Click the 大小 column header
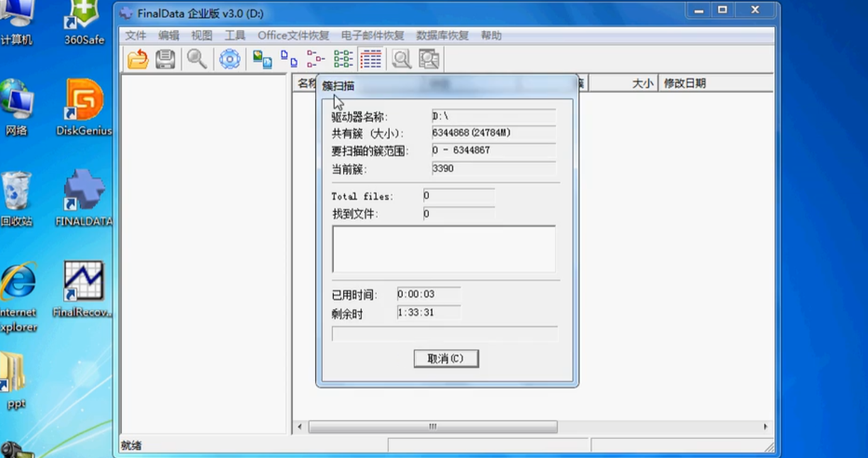This screenshot has height=458, width=868. pos(624,83)
